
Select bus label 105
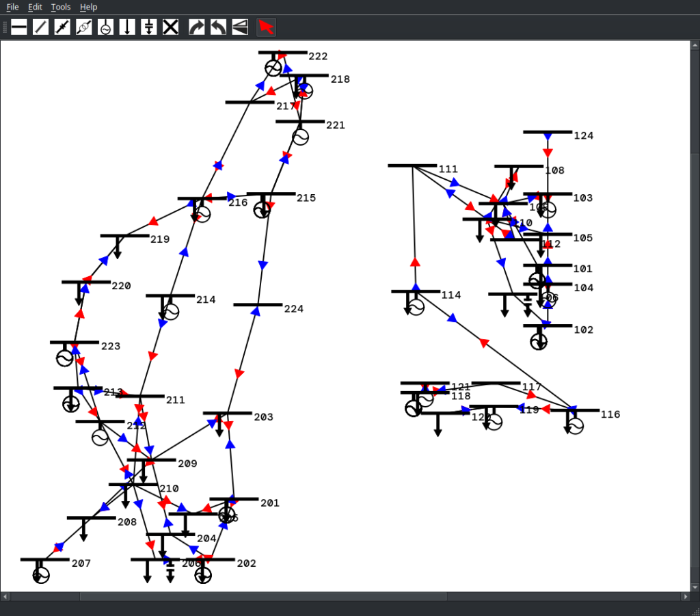point(583,238)
